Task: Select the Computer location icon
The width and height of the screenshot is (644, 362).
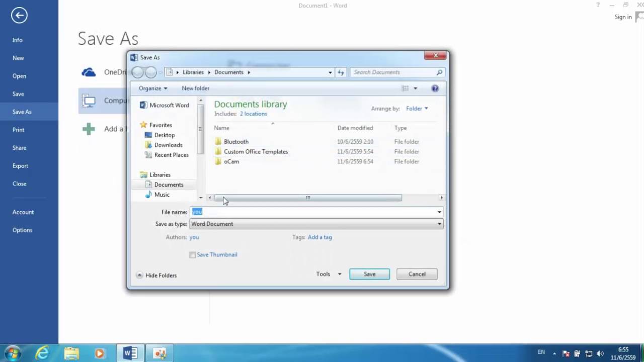Action: pos(89,101)
